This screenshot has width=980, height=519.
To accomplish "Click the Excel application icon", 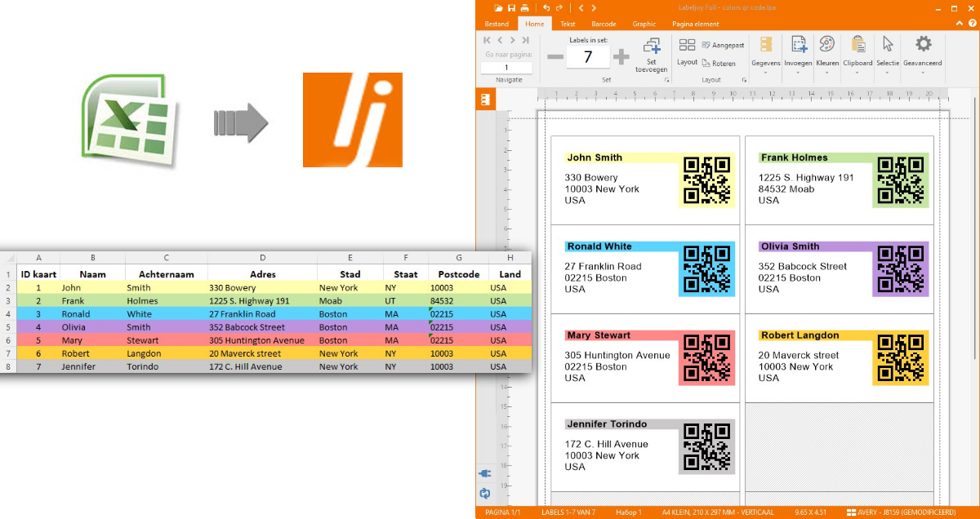I will click(130, 120).
